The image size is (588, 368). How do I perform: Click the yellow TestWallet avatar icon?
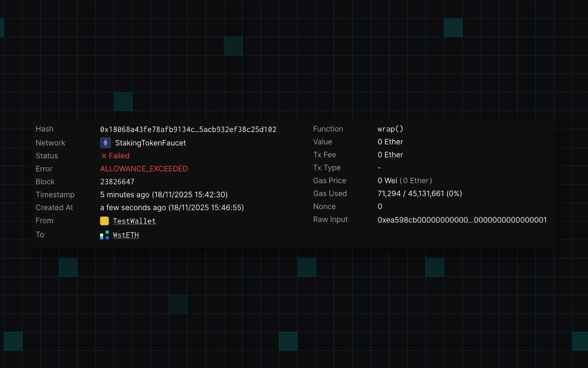point(104,221)
